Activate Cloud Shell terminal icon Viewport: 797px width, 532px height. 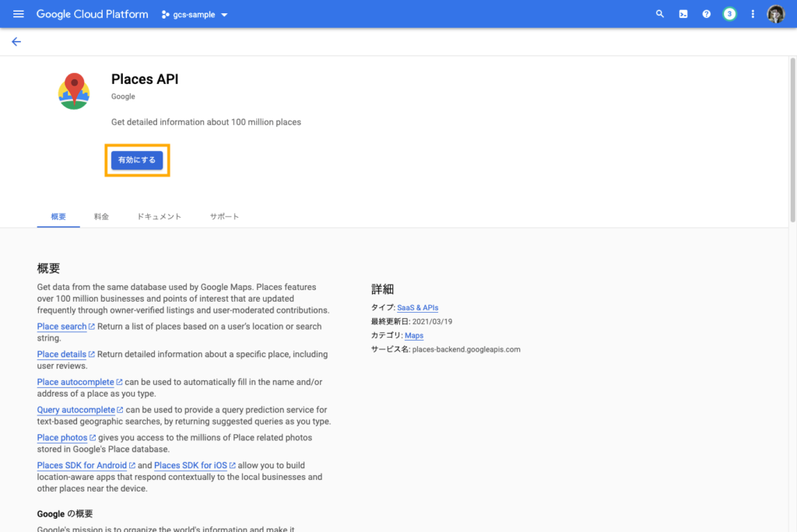point(683,14)
